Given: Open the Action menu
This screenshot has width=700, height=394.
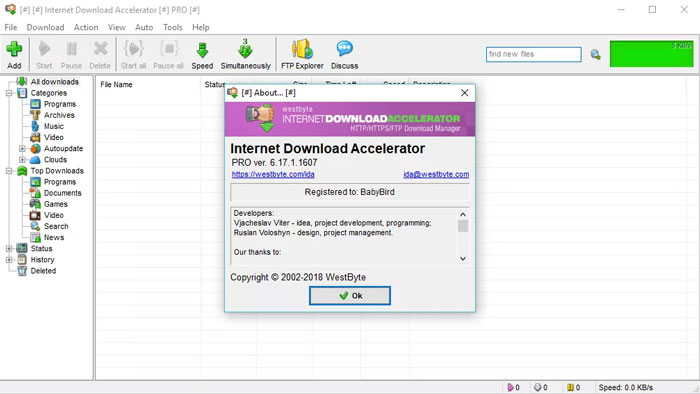Looking at the screenshot, I should click(86, 27).
